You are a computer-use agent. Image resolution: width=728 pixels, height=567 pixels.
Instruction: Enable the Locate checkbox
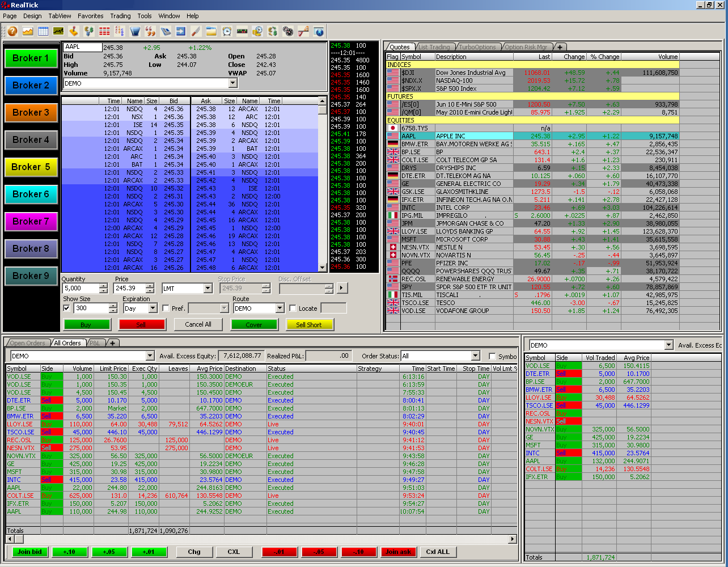(x=293, y=308)
